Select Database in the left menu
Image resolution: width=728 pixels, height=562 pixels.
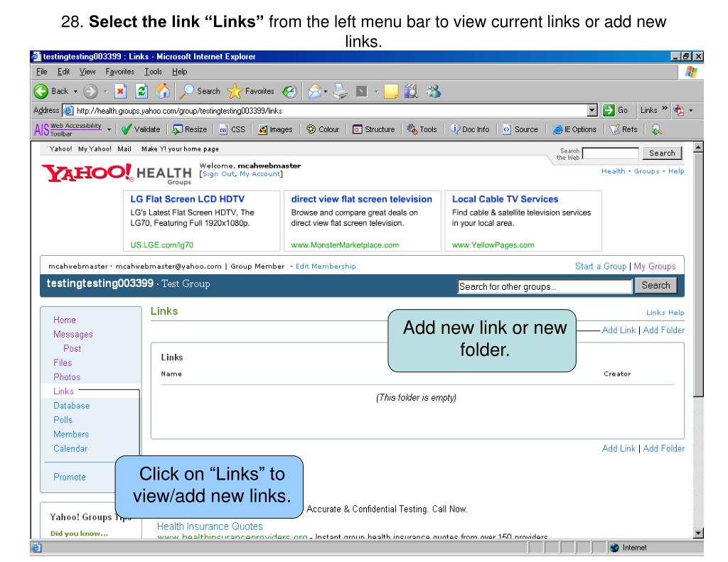pyautogui.click(x=72, y=406)
